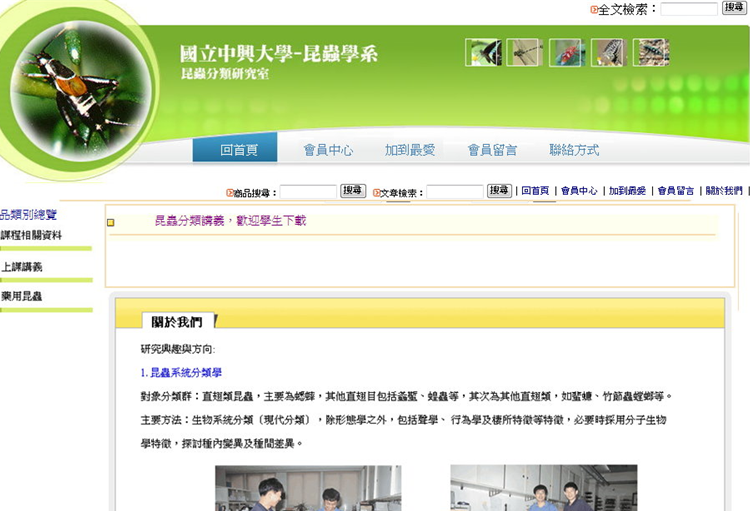Click the heading 1. 昆蟲系統分類學
750x511 pixels.
click(181, 373)
